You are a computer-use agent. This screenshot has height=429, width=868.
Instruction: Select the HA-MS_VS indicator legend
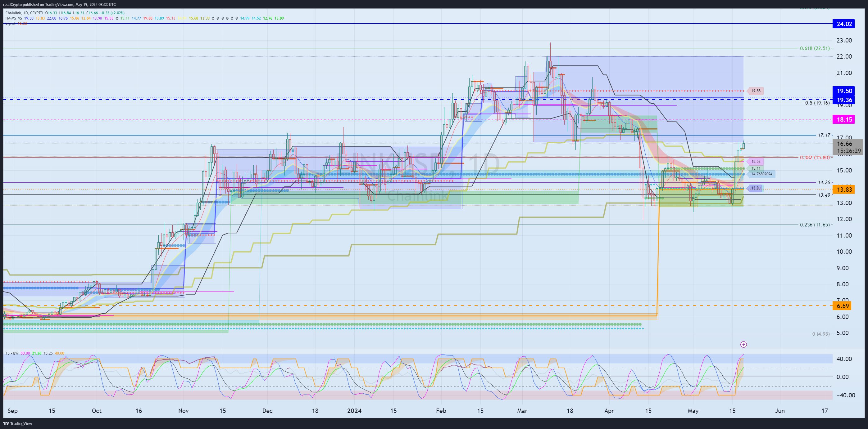point(14,18)
